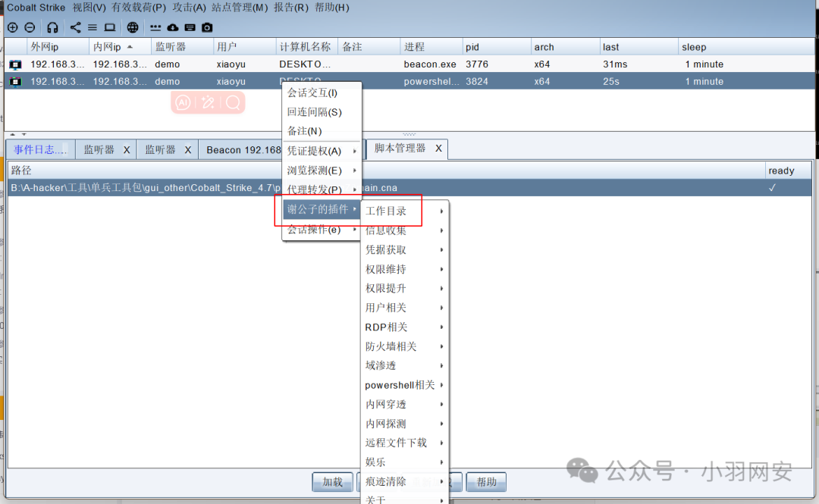
Task: Open the 有效载荷(P) menu
Action: click(139, 8)
